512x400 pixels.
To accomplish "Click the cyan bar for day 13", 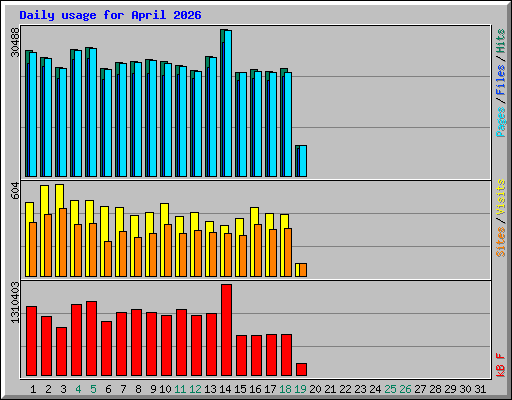I will pos(213,117).
